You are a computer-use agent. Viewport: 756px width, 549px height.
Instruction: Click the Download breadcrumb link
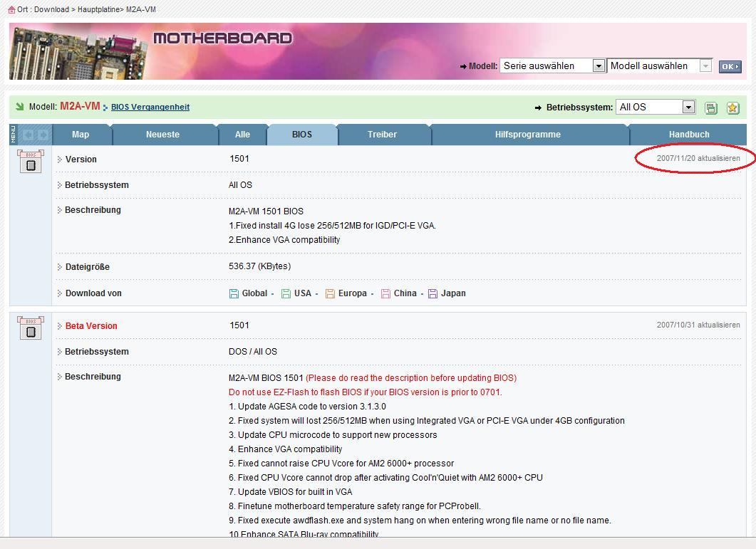tap(51, 10)
